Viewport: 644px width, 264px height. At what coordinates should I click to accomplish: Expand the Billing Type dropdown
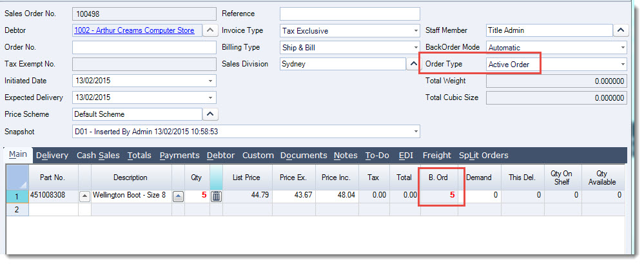415,47
